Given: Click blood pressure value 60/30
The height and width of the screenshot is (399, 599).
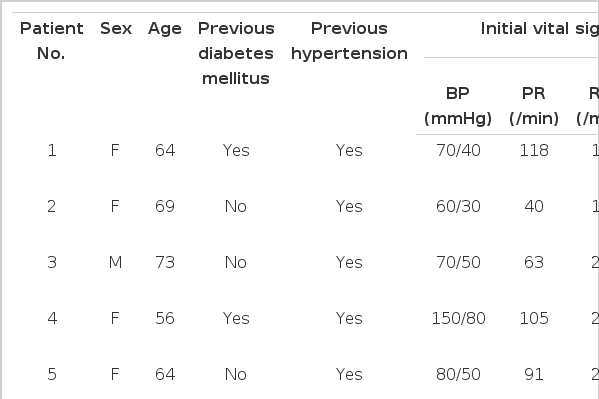Looking at the screenshot, I should tap(458, 206).
